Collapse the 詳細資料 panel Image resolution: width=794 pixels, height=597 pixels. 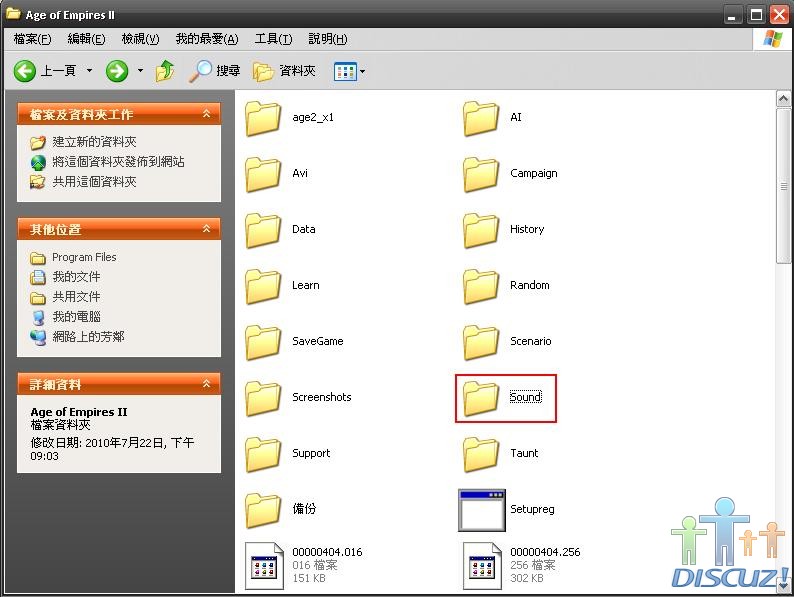tap(207, 384)
